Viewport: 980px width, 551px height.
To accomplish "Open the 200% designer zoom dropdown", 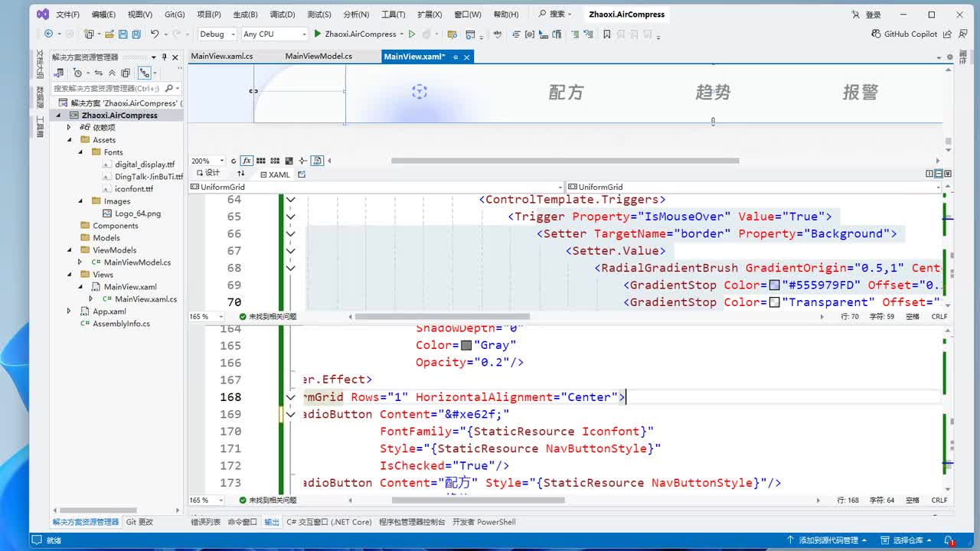I will pyautogui.click(x=221, y=161).
